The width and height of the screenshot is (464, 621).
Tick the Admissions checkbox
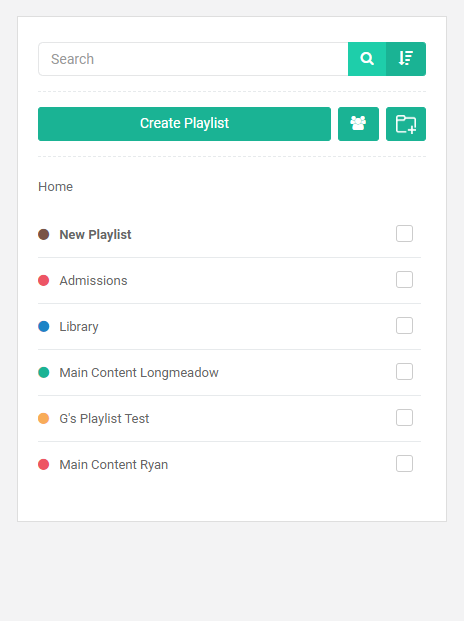404,280
